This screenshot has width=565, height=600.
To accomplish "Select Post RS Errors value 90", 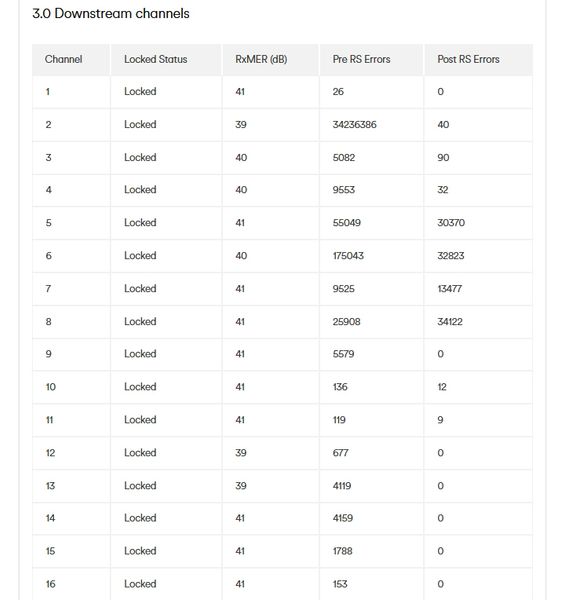I will [x=443, y=157].
